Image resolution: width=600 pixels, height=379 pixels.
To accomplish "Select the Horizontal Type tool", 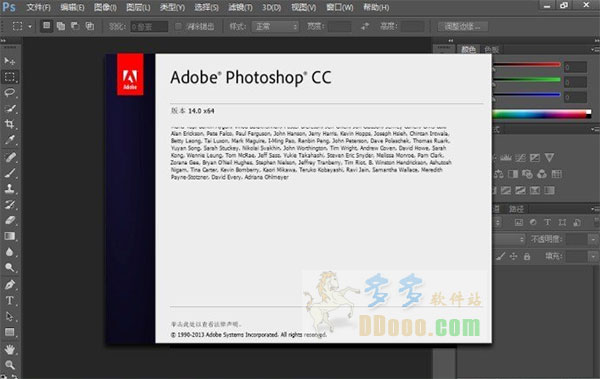I will (10, 301).
